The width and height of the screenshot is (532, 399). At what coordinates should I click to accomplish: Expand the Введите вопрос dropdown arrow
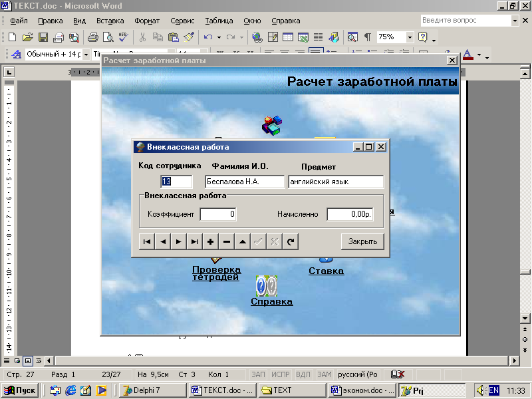pyautogui.click(x=515, y=21)
